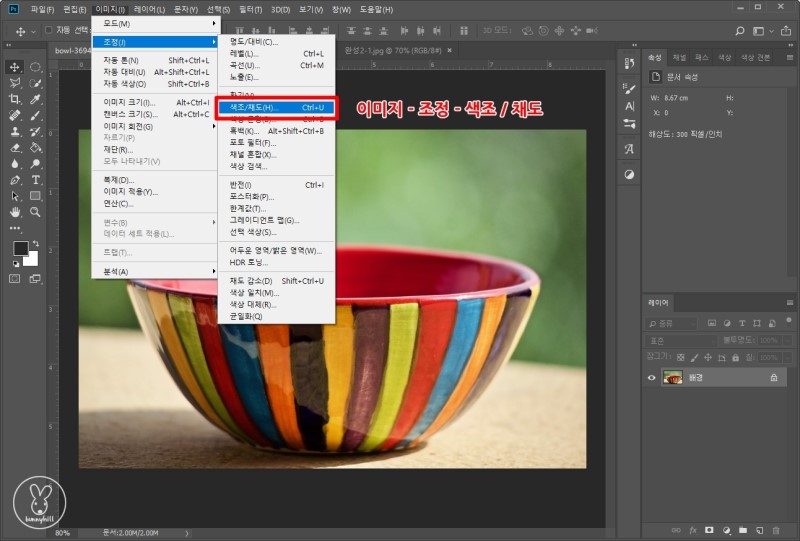
Task: Select the Horizontal Type tool
Action: click(36, 180)
